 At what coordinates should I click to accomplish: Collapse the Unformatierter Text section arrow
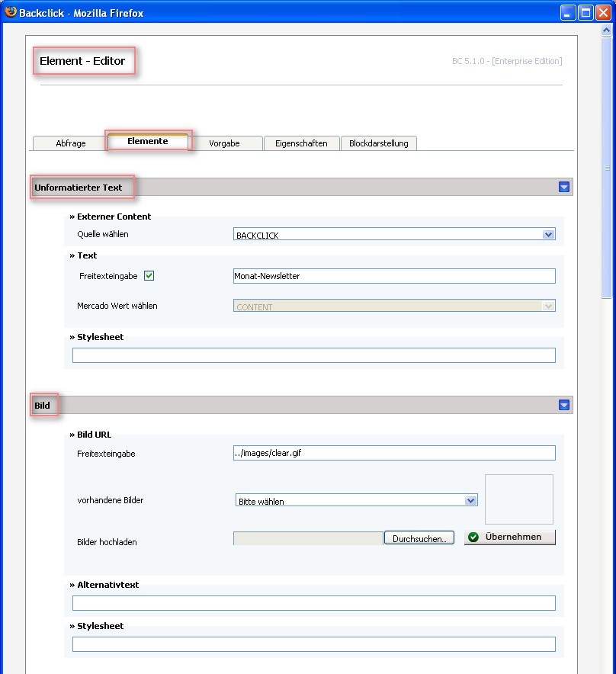coord(564,187)
